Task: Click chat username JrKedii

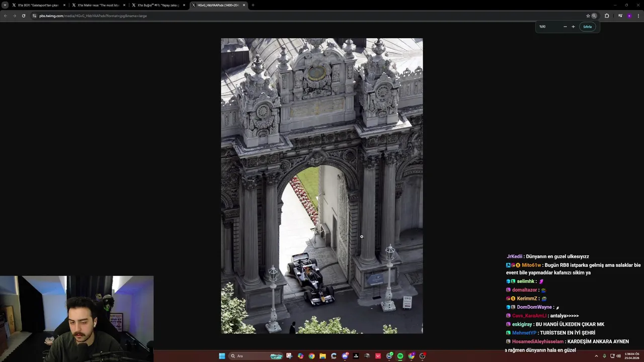Action: click(514, 256)
